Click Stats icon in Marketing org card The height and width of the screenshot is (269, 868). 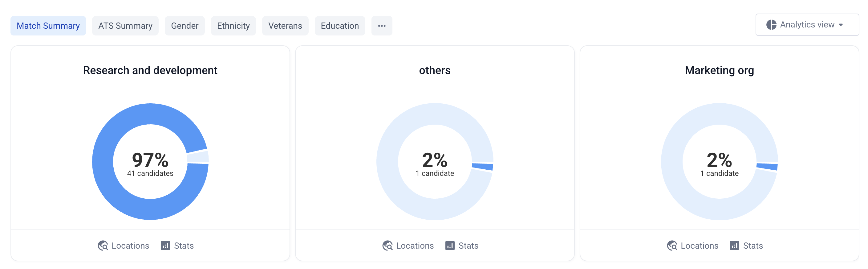click(x=735, y=245)
